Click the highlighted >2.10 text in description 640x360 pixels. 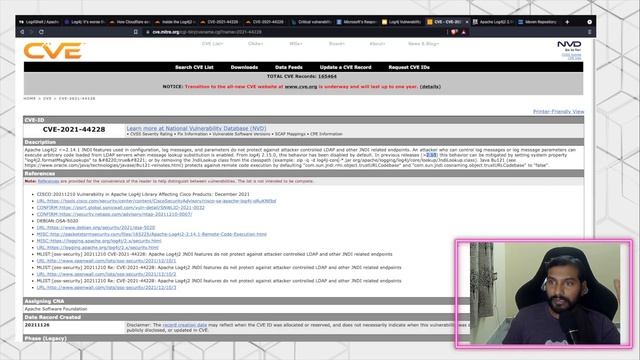click(x=430, y=155)
